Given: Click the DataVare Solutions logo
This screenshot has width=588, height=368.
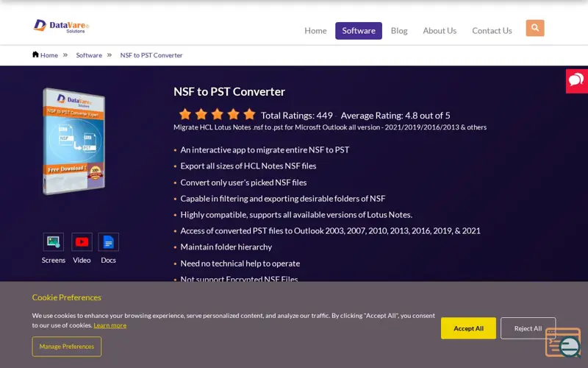Looking at the screenshot, I should pos(61,26).
